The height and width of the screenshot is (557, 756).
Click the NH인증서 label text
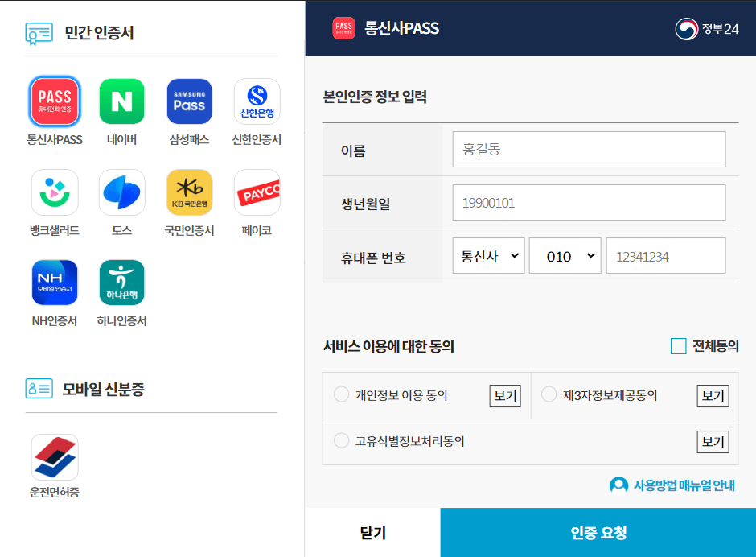point(55,321)
